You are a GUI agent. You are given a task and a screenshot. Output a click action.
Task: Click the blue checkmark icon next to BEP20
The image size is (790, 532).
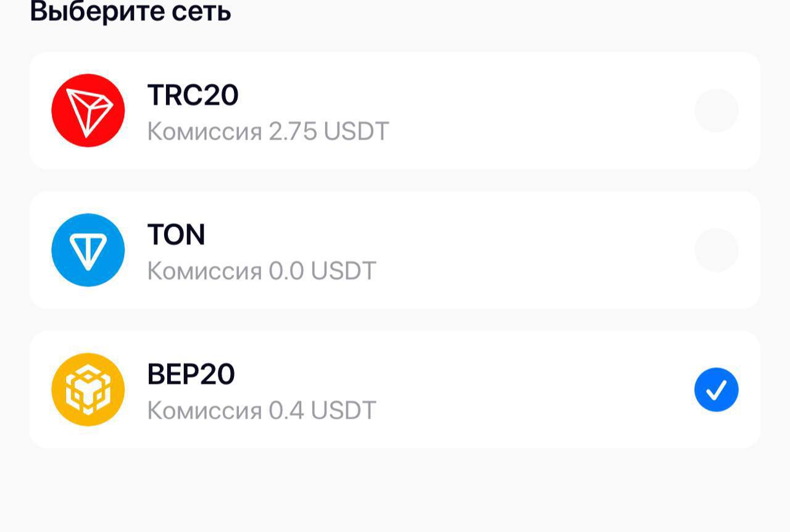[x=715, y=389]
